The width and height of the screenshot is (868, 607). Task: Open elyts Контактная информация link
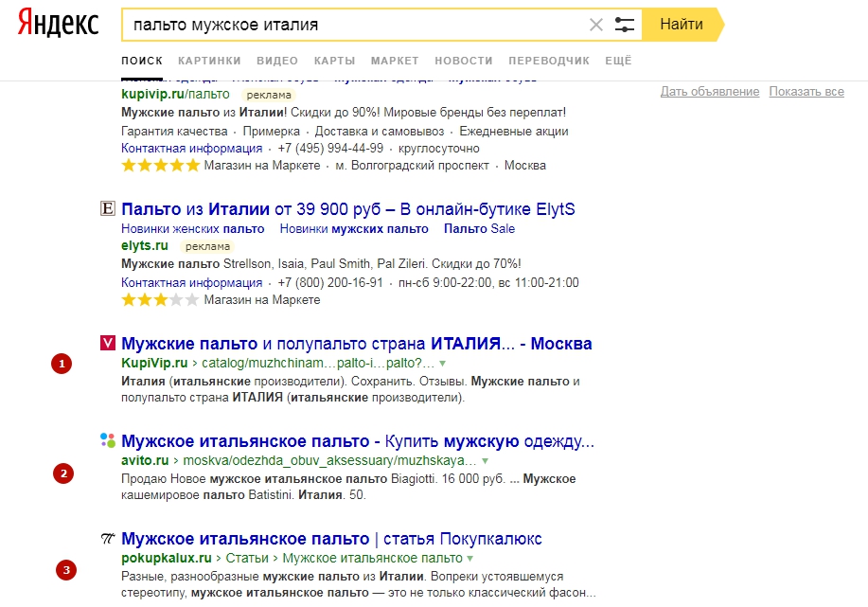(191, 282)
